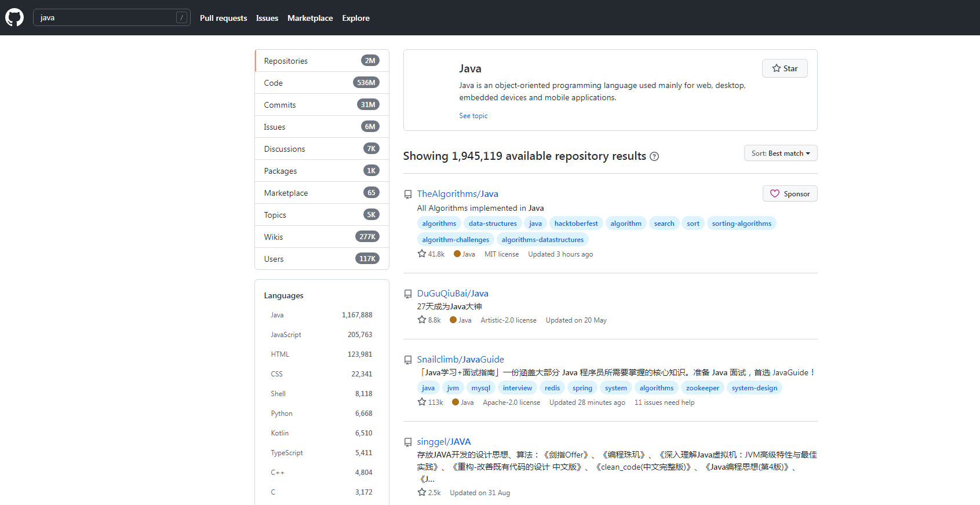Click the redis topic tag
This screenshot has height=505, width=980.
[x=552, y=388]
